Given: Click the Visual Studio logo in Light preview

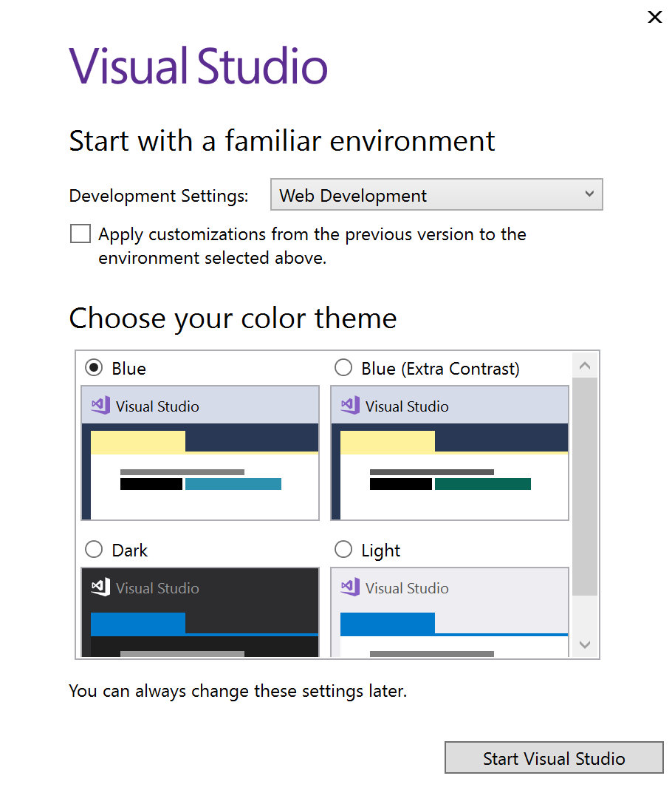Looking at the screenshot, I should (x=350, y=587).
